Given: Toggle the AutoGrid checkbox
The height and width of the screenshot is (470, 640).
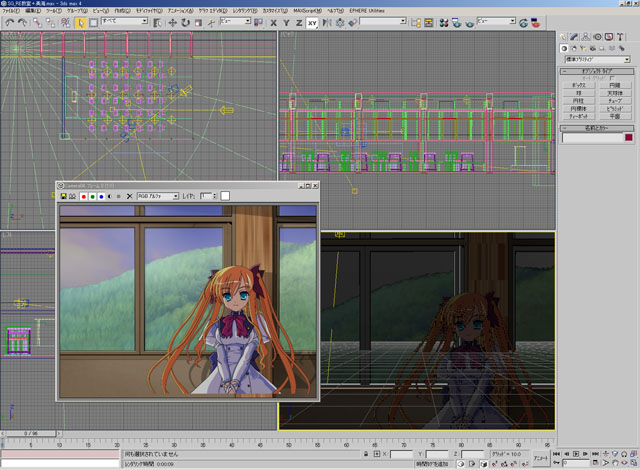Looking at the screenshot, I should 611,78.
